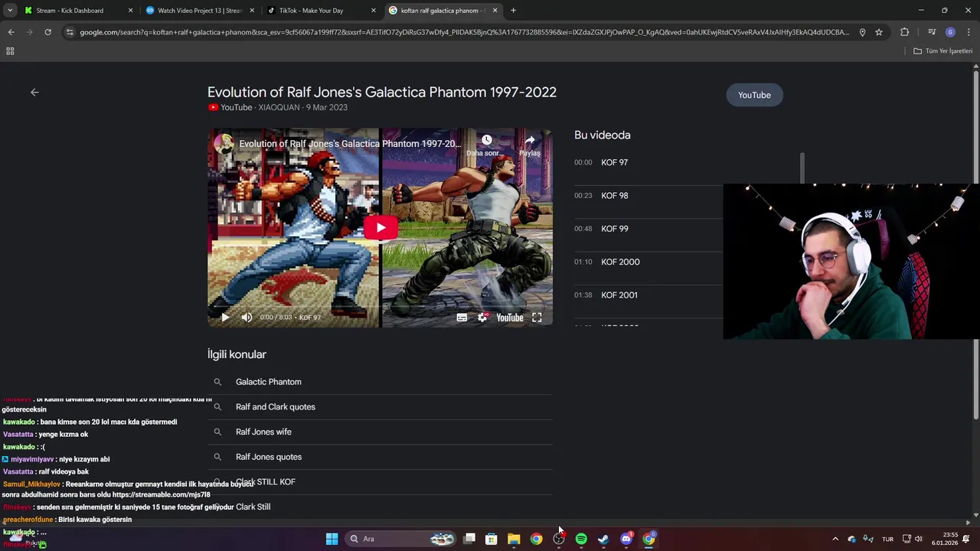Viewport: 980px width, 551px height.
Task: Click the taskbar Ara search box
Action: click(402, 539)
